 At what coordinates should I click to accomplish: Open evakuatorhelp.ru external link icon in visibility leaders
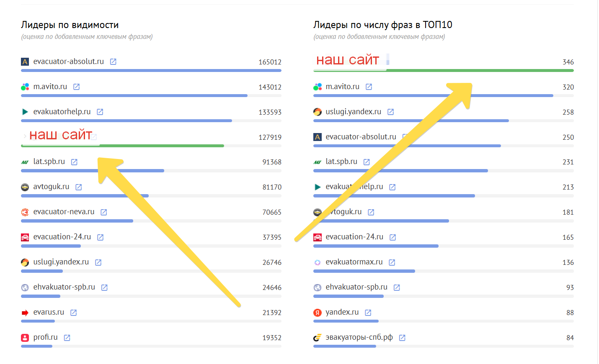click(100, 112)
